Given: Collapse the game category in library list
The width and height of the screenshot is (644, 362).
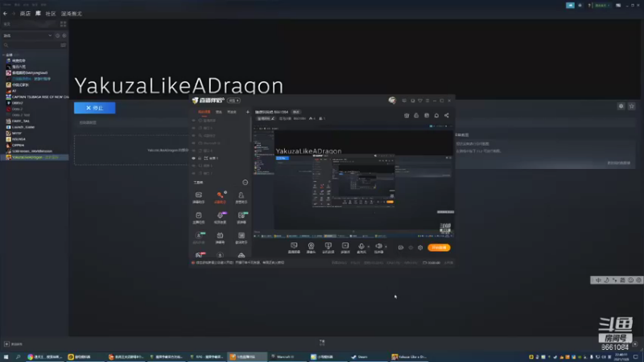Looking at the screenshot, I should (x=4, y=55).
